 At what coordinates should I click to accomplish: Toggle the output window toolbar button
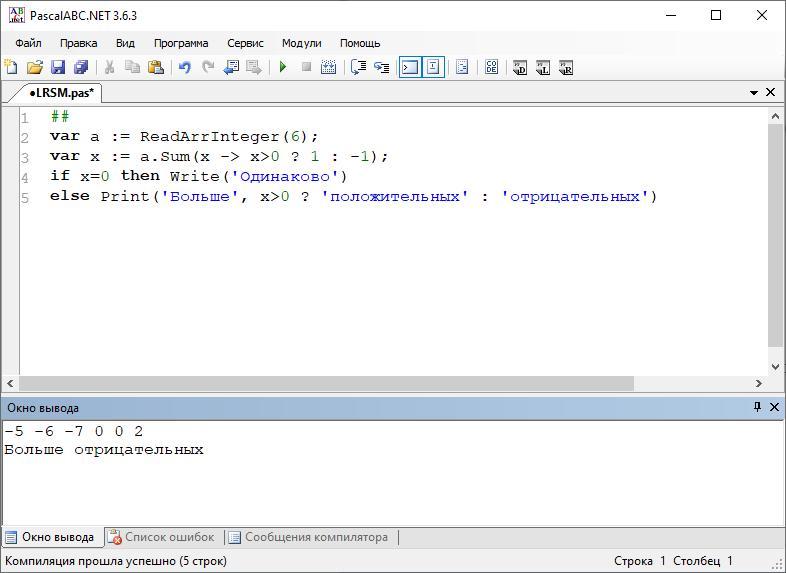[x=409, y=67]
